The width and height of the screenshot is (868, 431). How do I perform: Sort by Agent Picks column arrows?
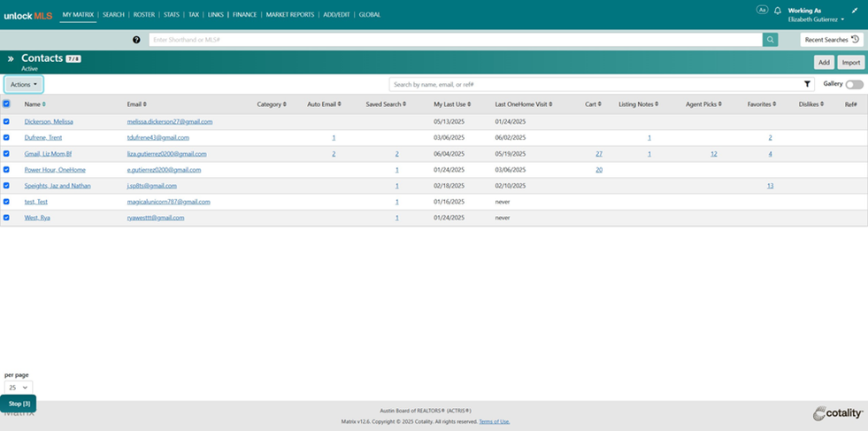(720, 104)
